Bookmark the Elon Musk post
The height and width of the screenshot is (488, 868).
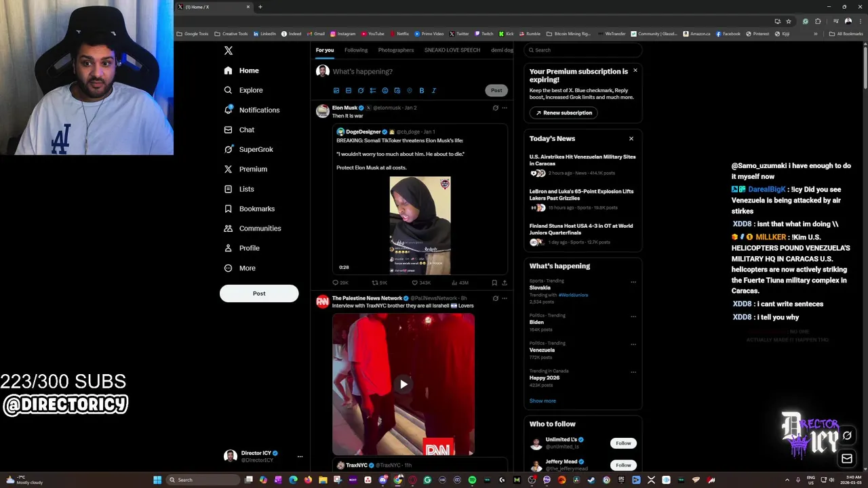[x=494, y=283]
